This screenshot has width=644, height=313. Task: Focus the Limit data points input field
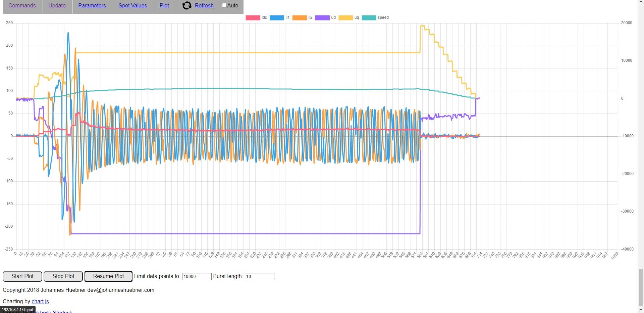197,277
